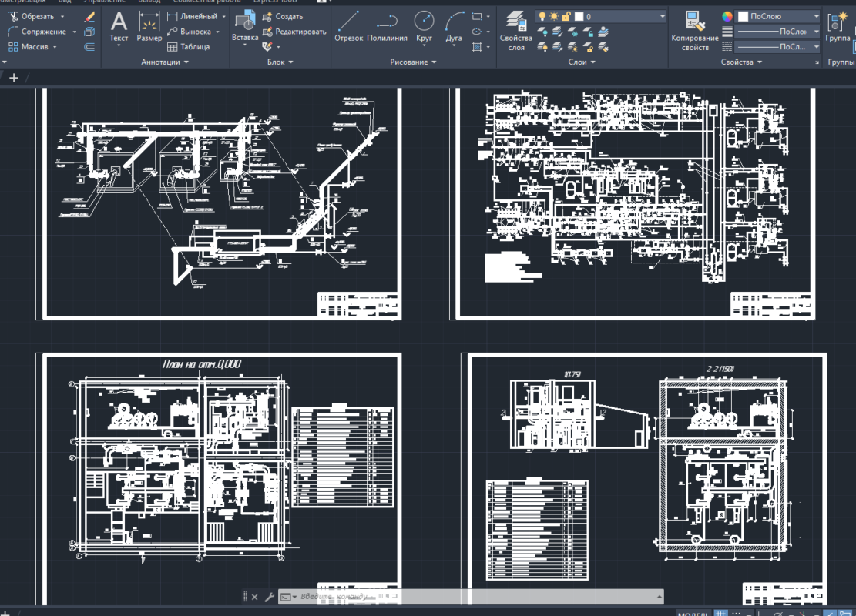The image size is (856, 616).
Task: Select the Дуга (Arc) tool
Action: (454, 27)
